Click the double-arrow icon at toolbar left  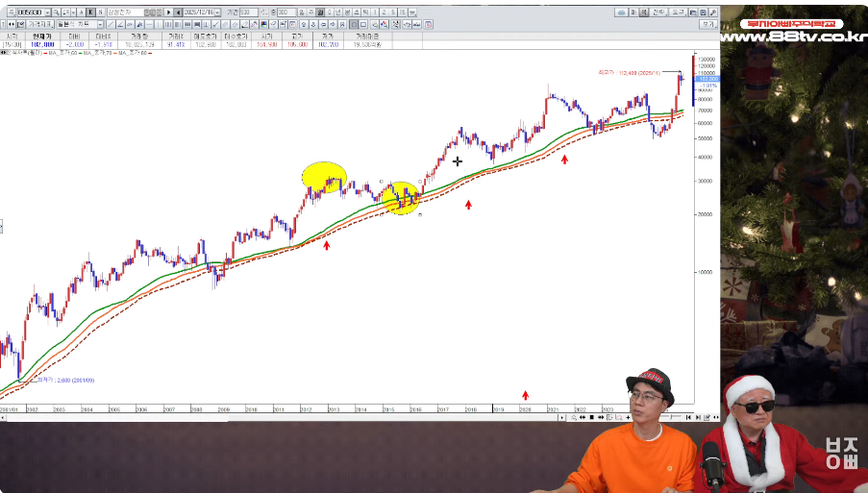12,24
